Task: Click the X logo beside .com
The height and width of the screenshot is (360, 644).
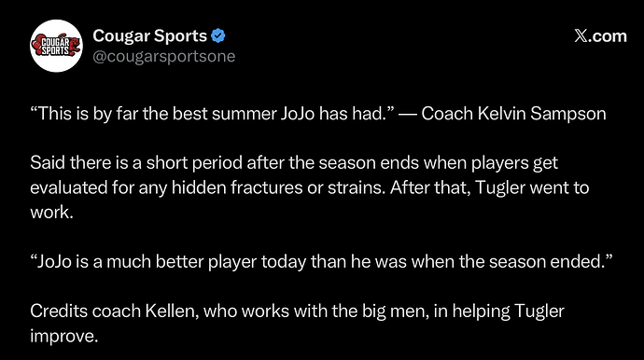Action: pos(581,36)
